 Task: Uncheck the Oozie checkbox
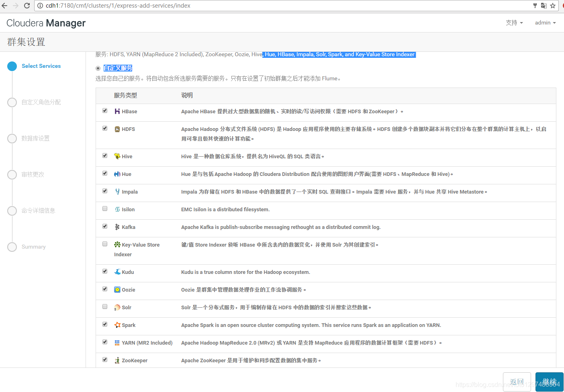tap(105, 289)
